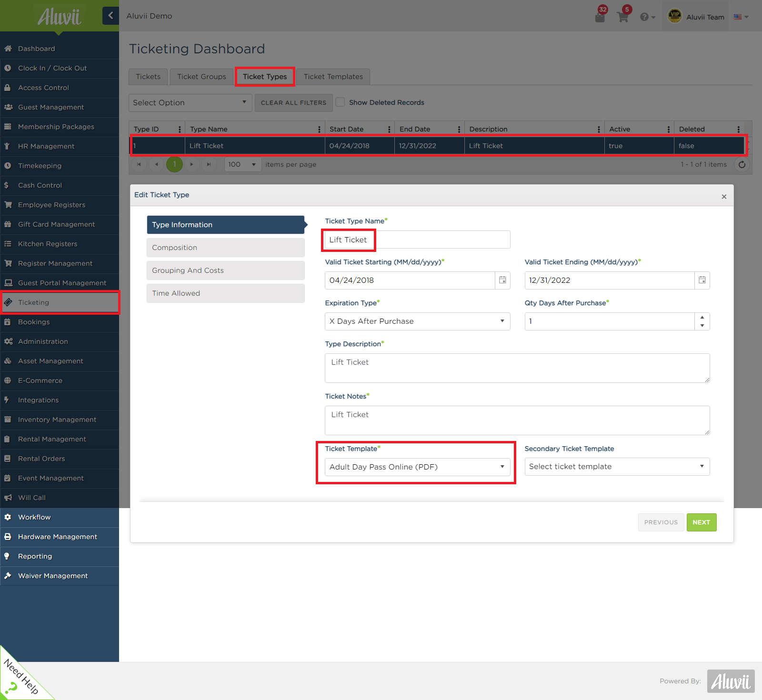Click the Waiver Management gavel icon
The image size is (762, 700).
8,576
